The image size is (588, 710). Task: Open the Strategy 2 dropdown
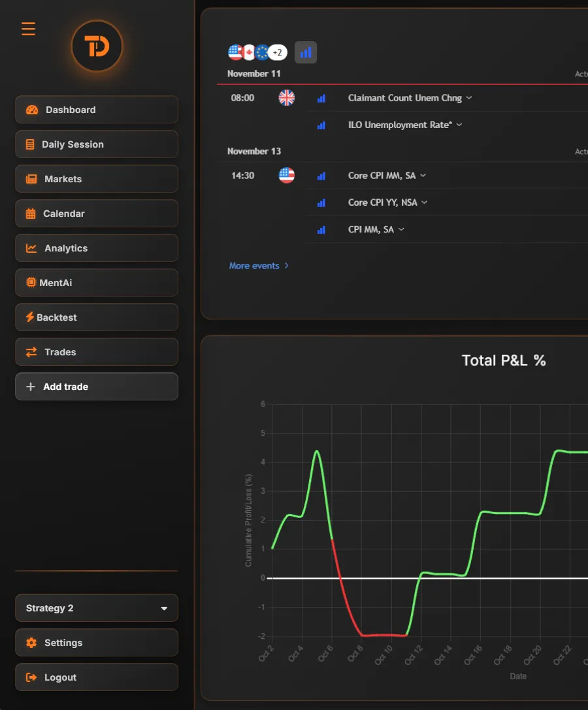pyautogui.click(x=97, y=608)
